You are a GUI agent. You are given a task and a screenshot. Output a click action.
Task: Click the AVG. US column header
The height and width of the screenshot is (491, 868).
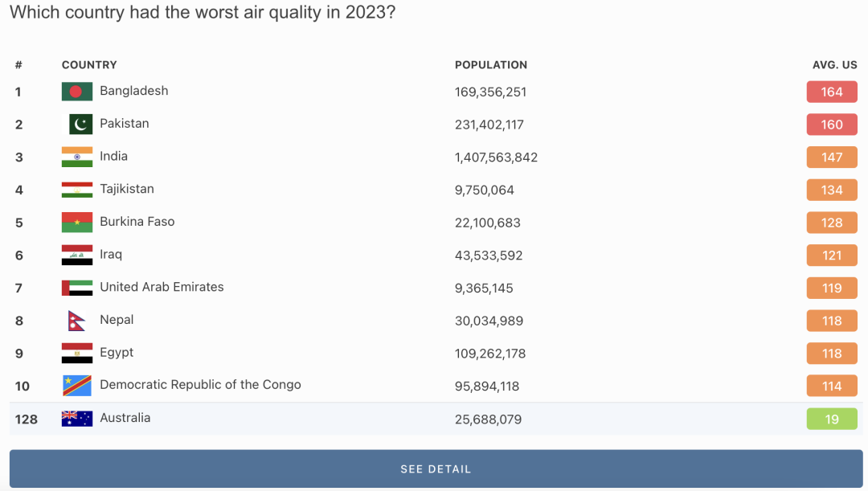[x=834, y=65]
